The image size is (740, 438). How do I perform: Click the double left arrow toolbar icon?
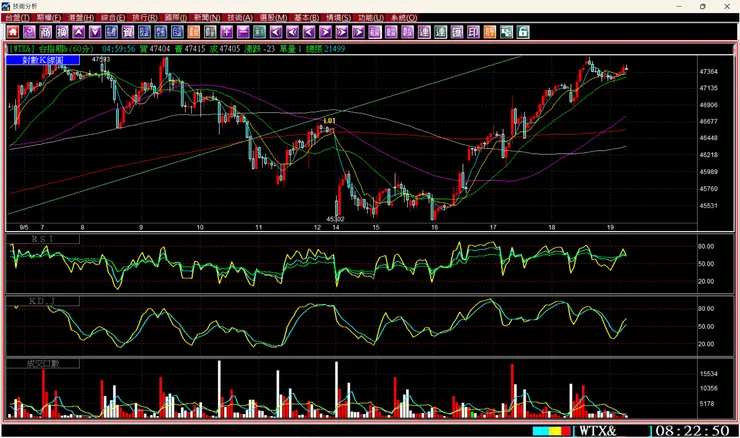(x=293, y=32)
